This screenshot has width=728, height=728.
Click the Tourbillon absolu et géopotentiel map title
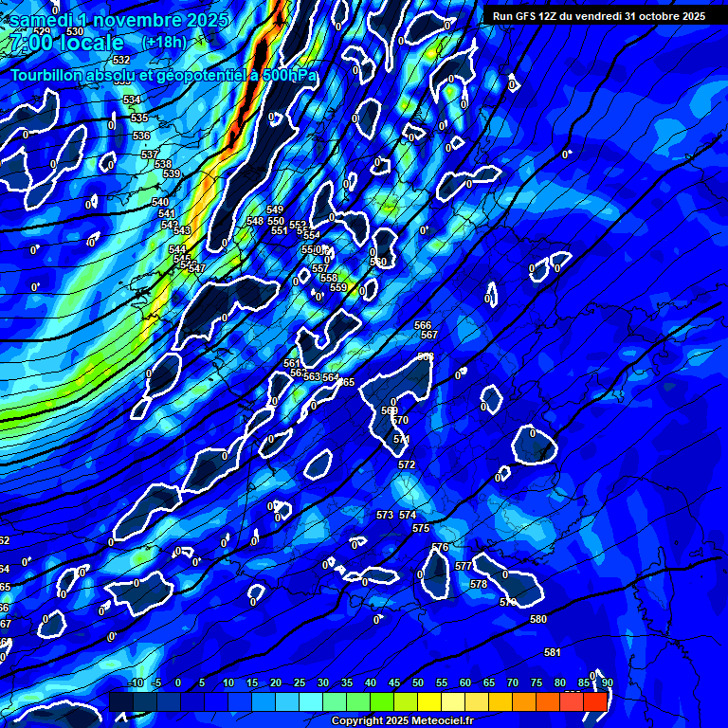coord(164,75)
